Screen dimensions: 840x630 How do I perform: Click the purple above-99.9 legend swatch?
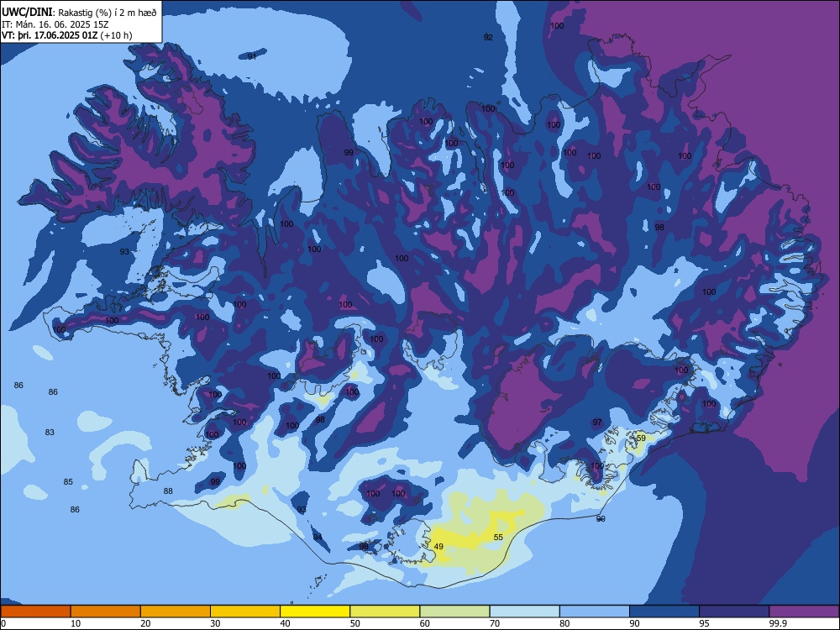point(804,612)
